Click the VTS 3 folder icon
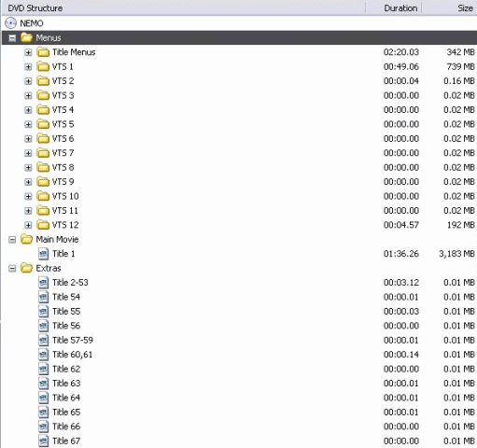This screenshot has height=448, width=477. (x=43, y=95)
